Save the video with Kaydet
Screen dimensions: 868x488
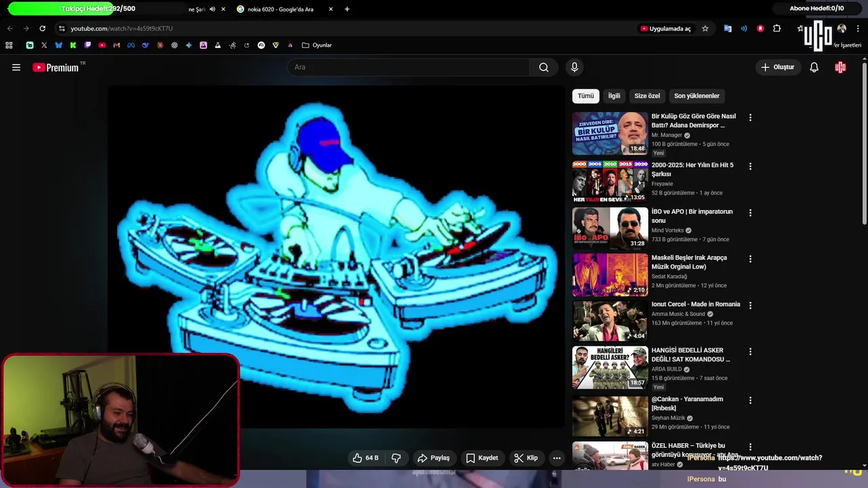[482, 458]
